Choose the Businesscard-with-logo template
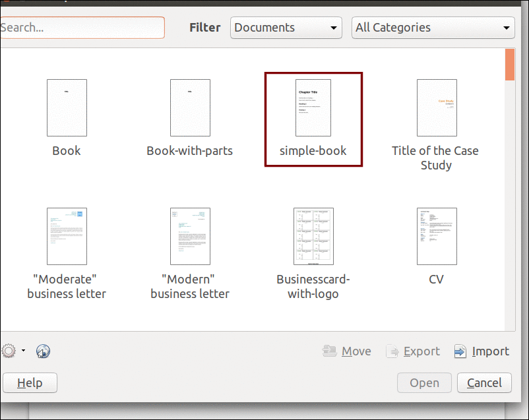Screen dimensions: 529x420 click(313, 236)
